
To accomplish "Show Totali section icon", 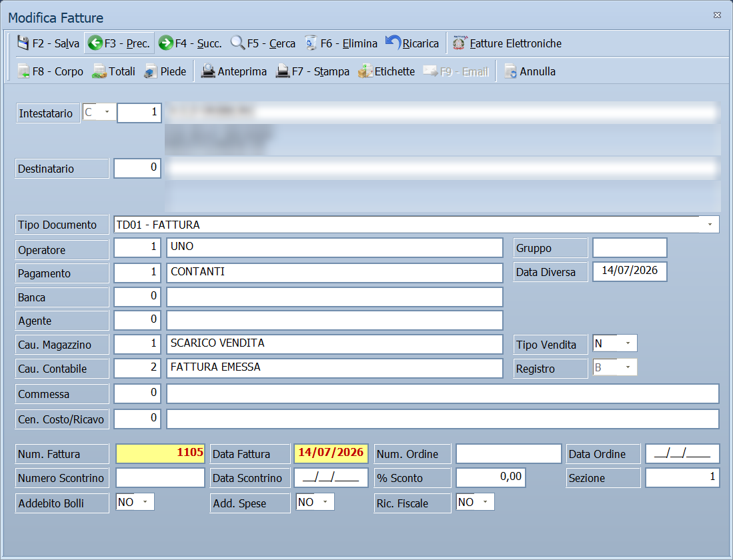I will coord(99,71).
